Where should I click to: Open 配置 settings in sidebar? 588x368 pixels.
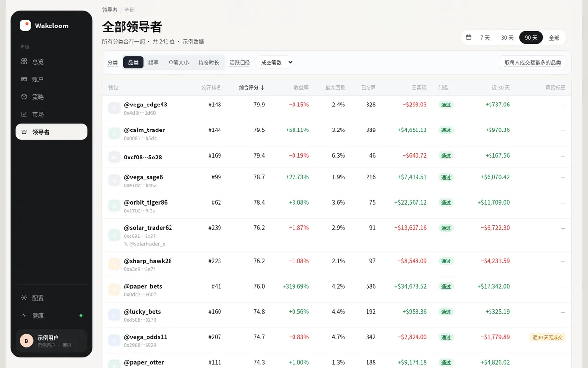51,298
